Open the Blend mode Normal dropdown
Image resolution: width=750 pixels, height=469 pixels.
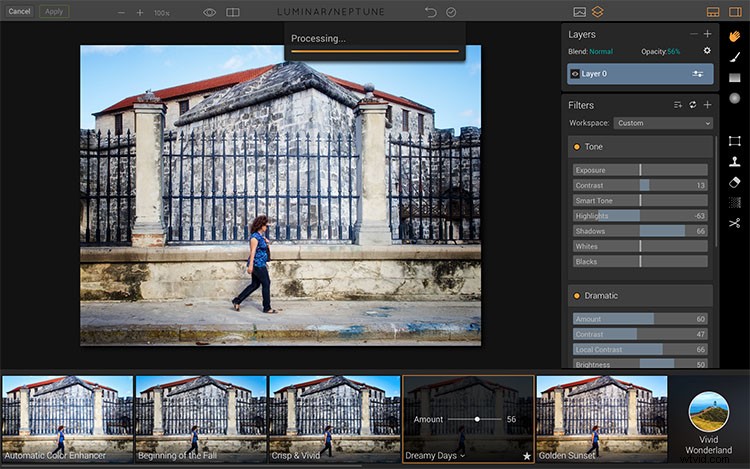pyautogui.click(x=601, y=52)
